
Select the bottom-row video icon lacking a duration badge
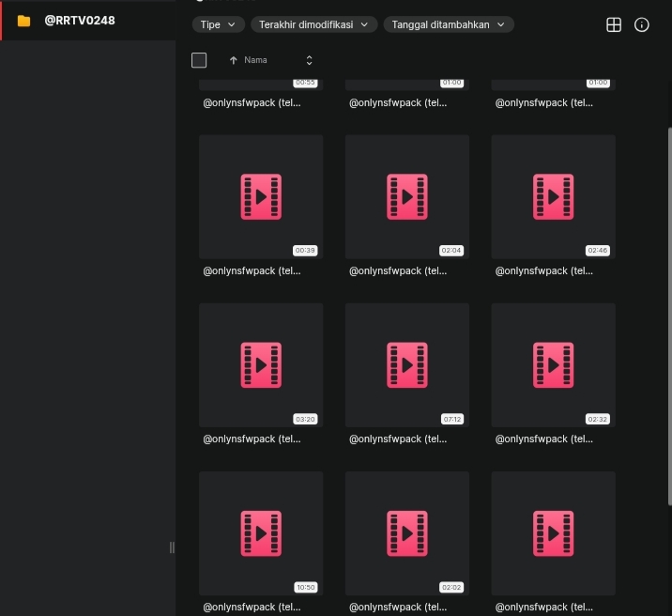tap(554, 533)
